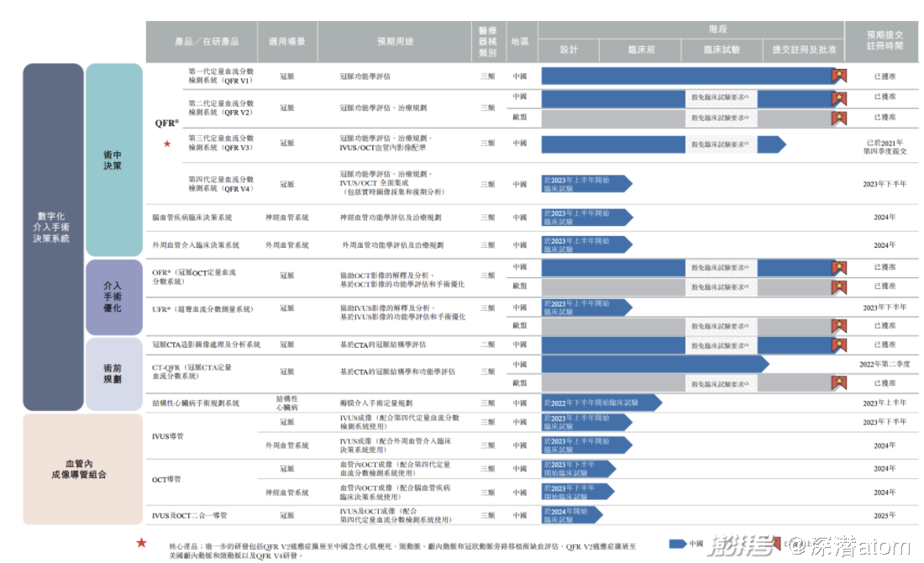Click the 基於CTA的冠脈結構學和功能學評估 text

[397, 371]
